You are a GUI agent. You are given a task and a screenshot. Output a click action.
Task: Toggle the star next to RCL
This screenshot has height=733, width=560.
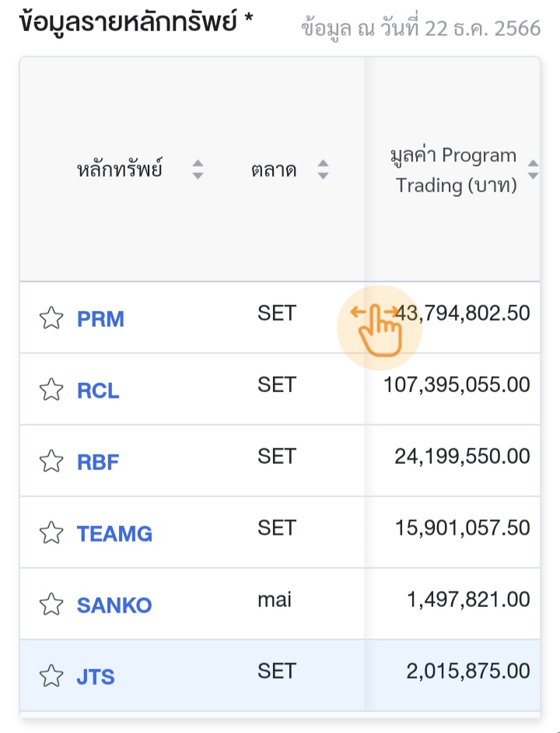pyautogui.click(x=51, y=390)
